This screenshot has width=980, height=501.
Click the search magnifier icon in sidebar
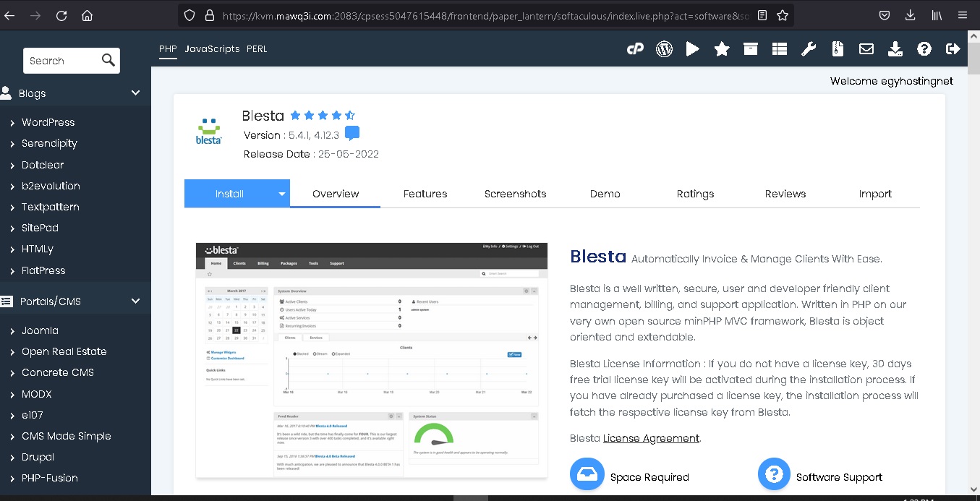click(x=108, y=60)
